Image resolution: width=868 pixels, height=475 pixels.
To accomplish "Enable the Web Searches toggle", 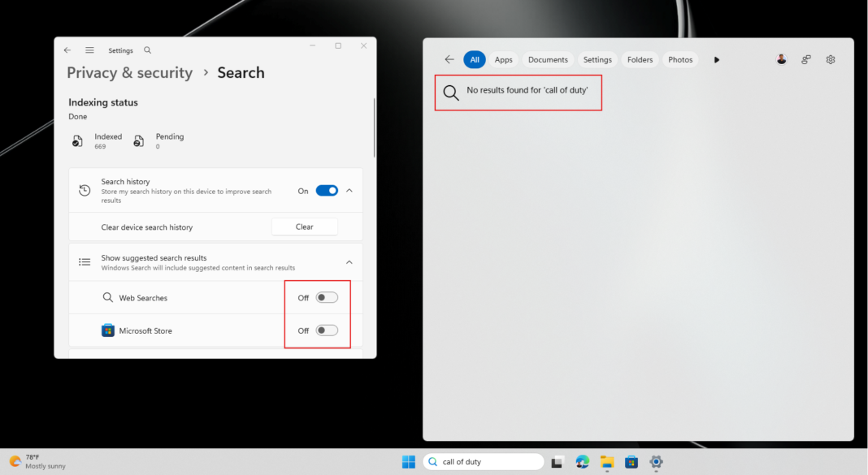I will 327,297.
